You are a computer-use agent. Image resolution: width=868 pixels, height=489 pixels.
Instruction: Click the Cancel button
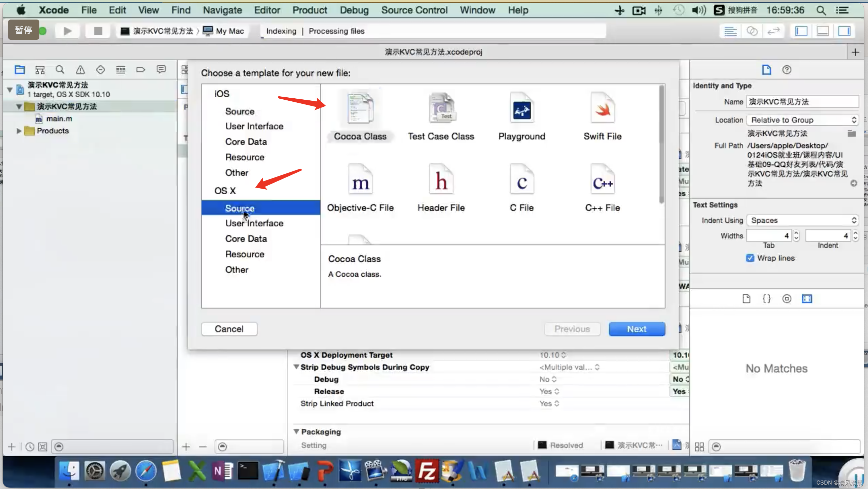tap(229, 329)
